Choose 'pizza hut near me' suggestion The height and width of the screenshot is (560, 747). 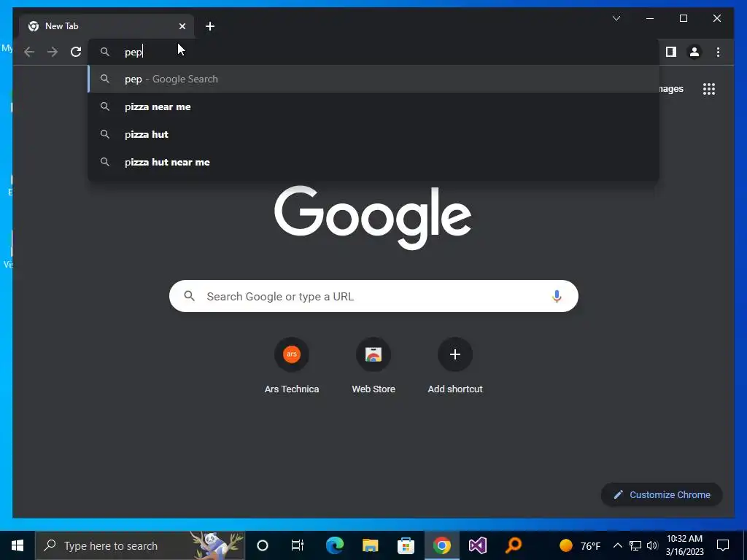pyautogui.click(x=373, y=162)
